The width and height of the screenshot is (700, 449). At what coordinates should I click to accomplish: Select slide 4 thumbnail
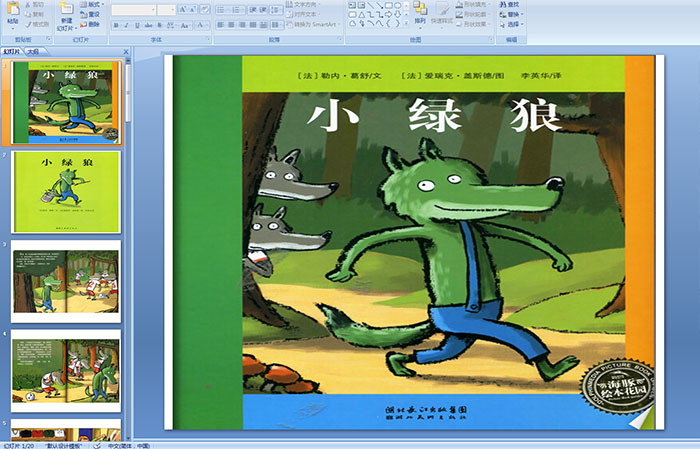(x=66, y=370)
